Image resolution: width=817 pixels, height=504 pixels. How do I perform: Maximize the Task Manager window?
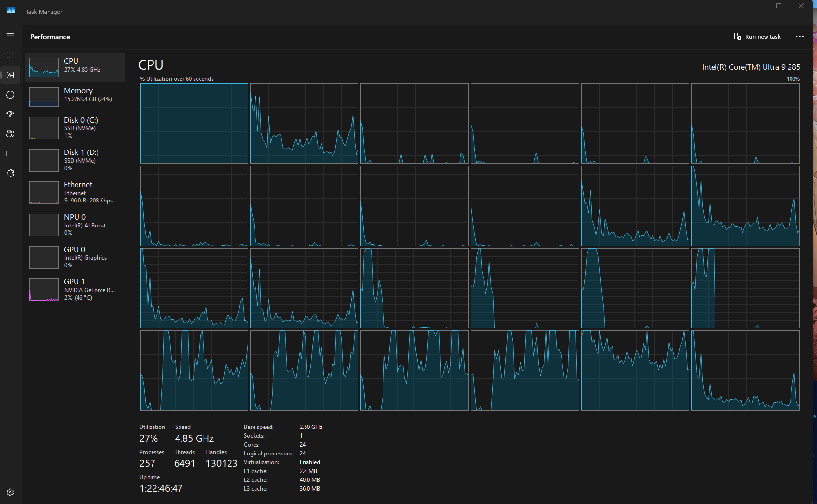(x=779, y=6)
